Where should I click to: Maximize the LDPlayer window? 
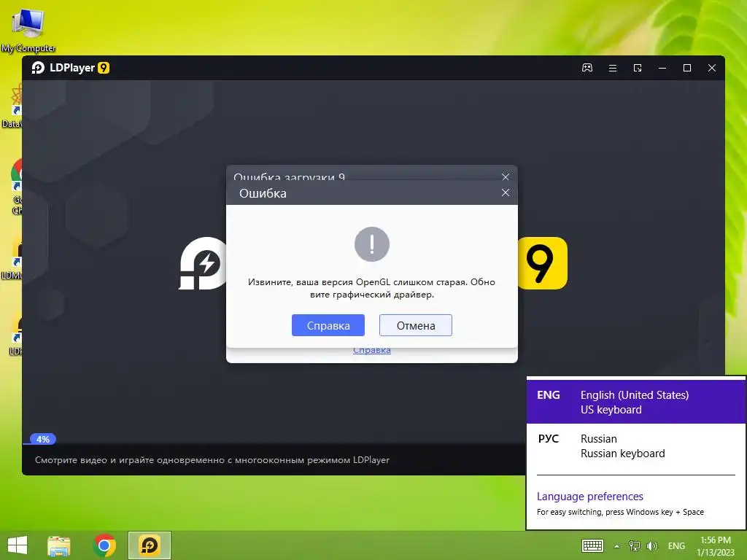pos(687,68)
